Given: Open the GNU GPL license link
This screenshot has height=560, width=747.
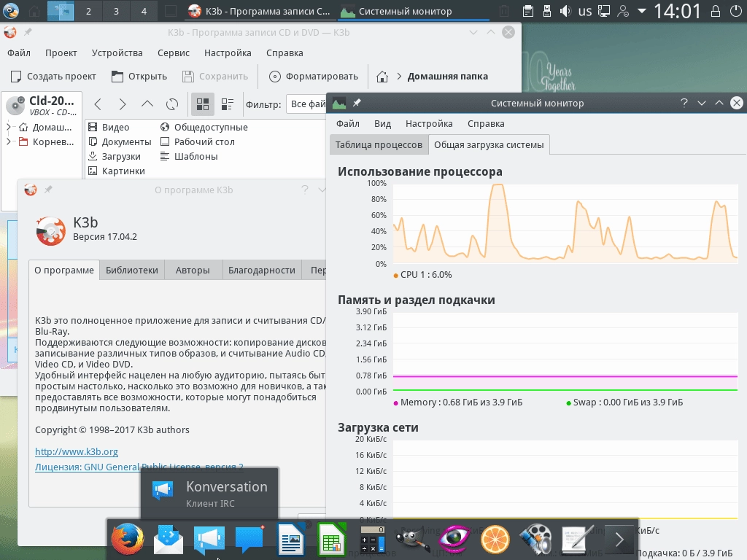Looking at the screenshot, I should pyautogui.click(x=139, y=467).
